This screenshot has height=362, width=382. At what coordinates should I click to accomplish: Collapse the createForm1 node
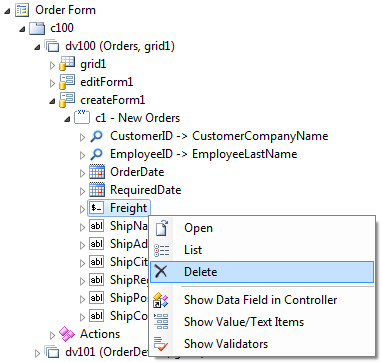[x=52, y=101]
